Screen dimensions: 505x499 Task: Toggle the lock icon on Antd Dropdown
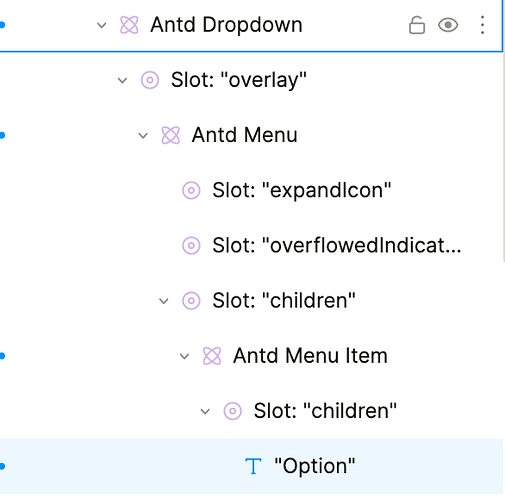(417, 25)
